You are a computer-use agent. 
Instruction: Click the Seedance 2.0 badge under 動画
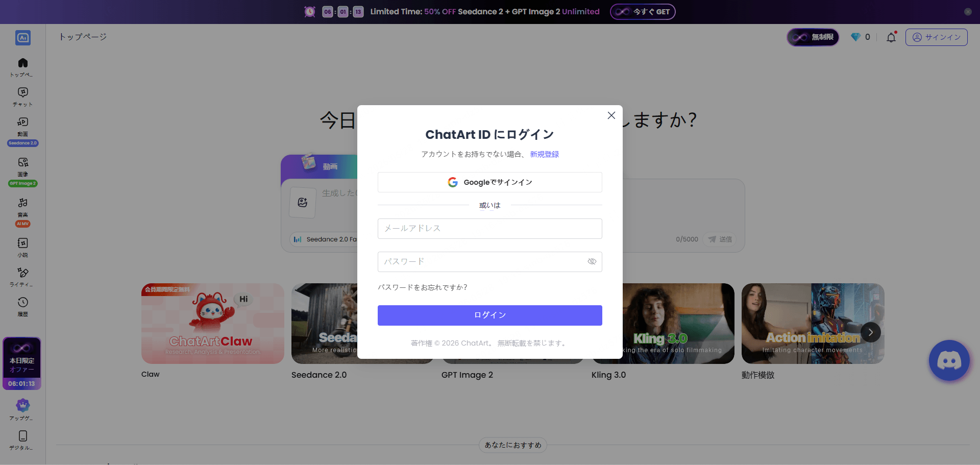(x=22, y=143)
